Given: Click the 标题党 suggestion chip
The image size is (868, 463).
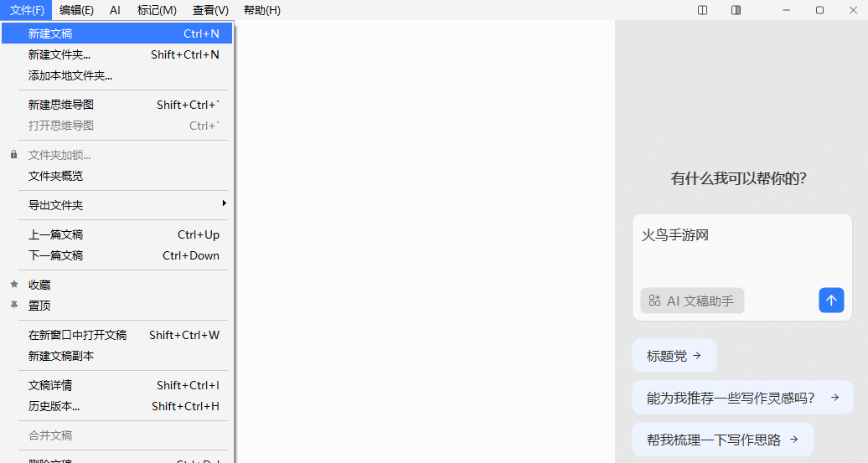Looking at the screenshot, I should tap(674, 356).
